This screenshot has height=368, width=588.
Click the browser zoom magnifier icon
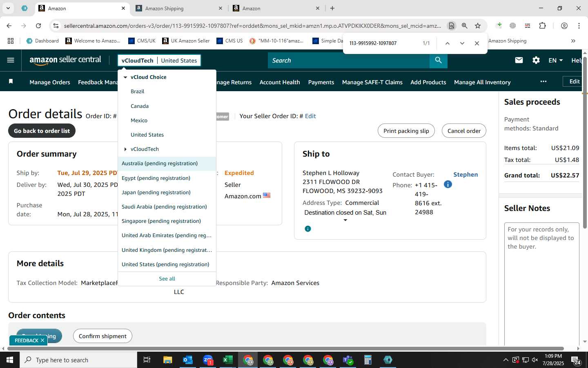[x=465, y=26]
